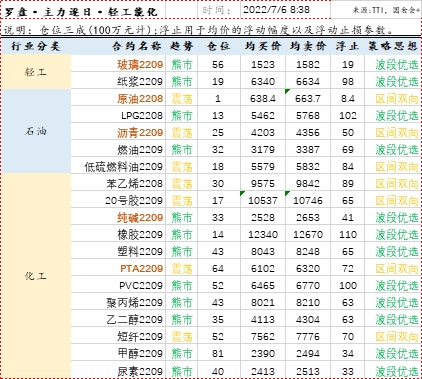Select the 乙二醇2209 contract cell

coord(118,319)
